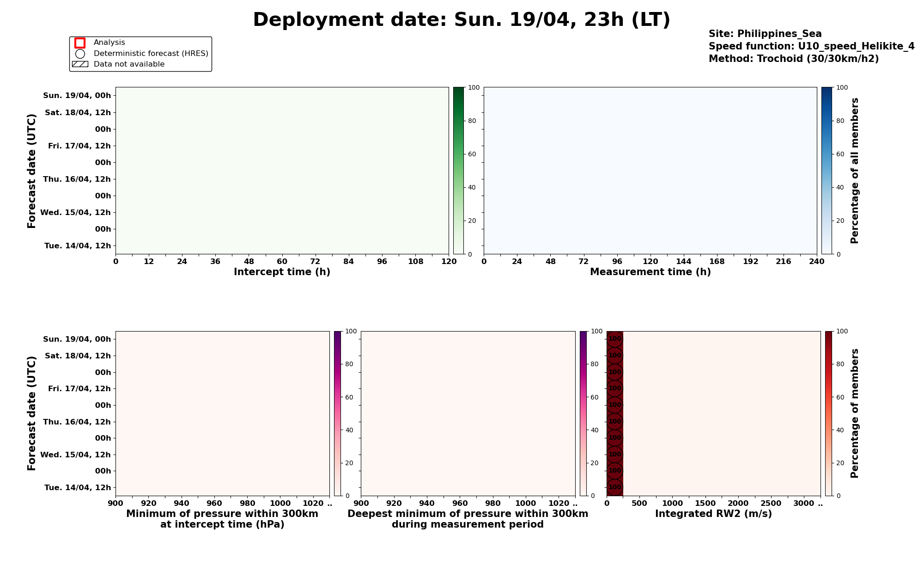
Task: Click the red Analysis square legend icon
Action: 80,43
